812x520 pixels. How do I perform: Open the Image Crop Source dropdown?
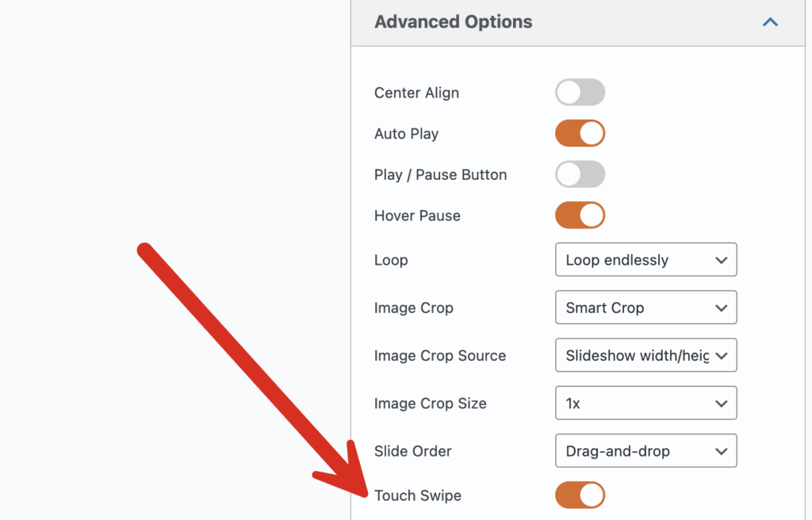tap(645, 356)
